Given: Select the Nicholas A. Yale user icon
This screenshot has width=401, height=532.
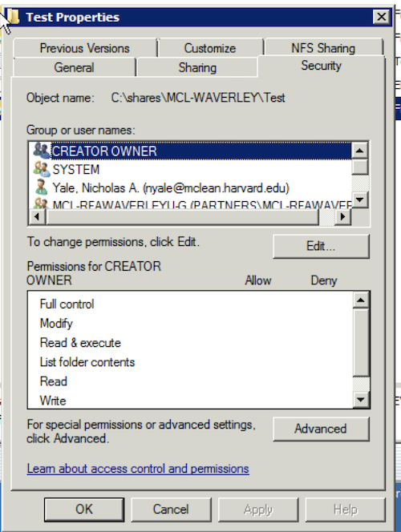Looking at the screenshot, I should [42, 187].
